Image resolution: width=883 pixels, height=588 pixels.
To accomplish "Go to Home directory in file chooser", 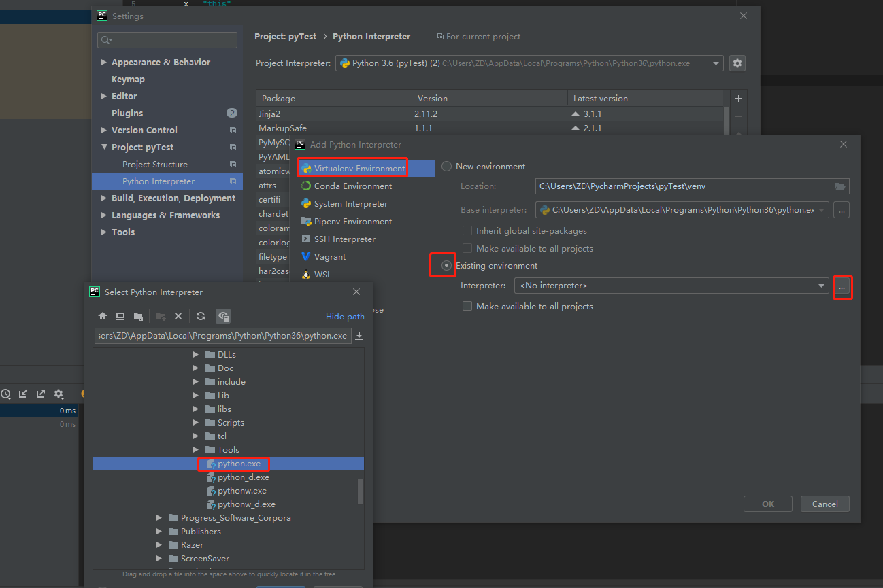I will tap(103, 316).
